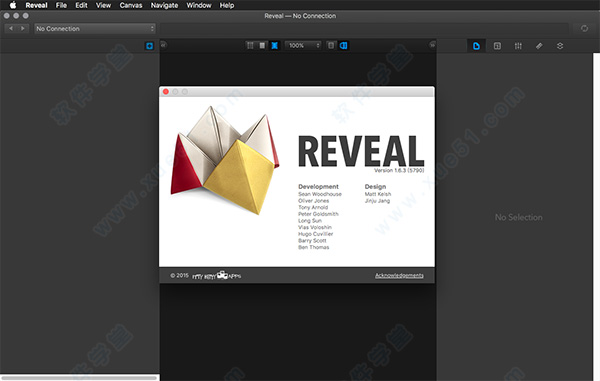
Task: Click the name Matt Kelsh
Action: click(x=378, y=194)
